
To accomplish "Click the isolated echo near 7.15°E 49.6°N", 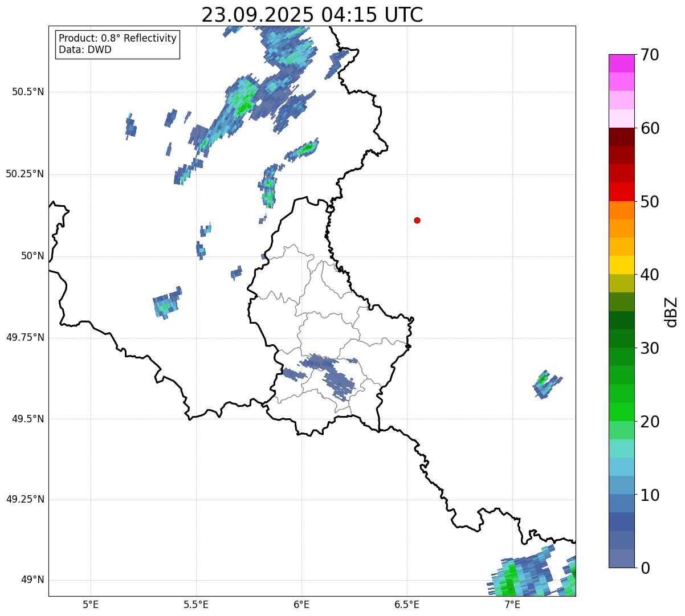I will (x=546, y=384).
